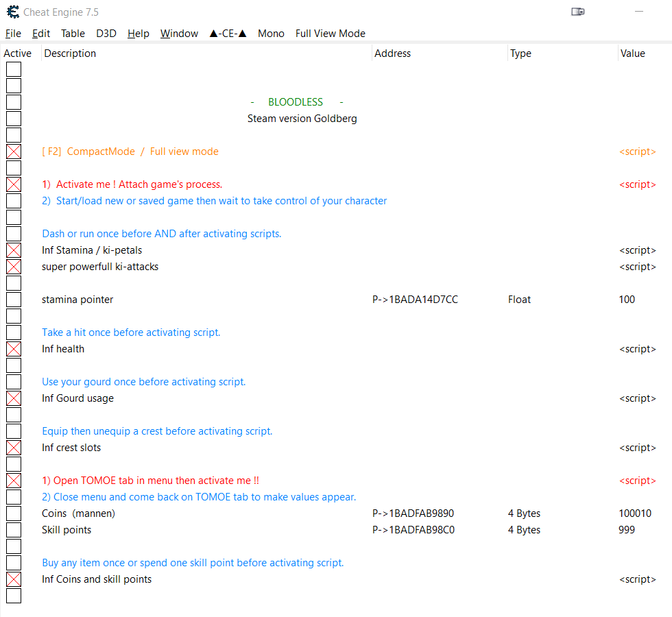Toggle the Inf Gourd usage checkbox

[x=14, y=398]
